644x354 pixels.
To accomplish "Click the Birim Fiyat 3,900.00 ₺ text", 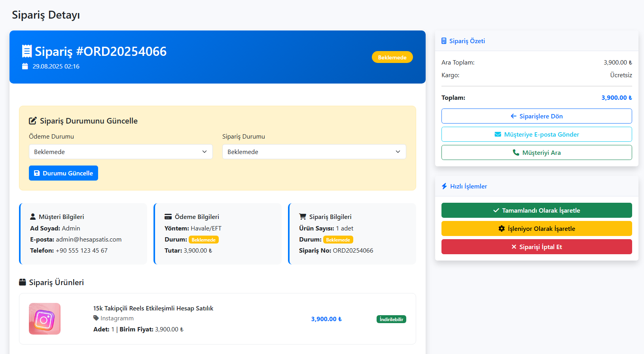I will click(x=152, y=329).
